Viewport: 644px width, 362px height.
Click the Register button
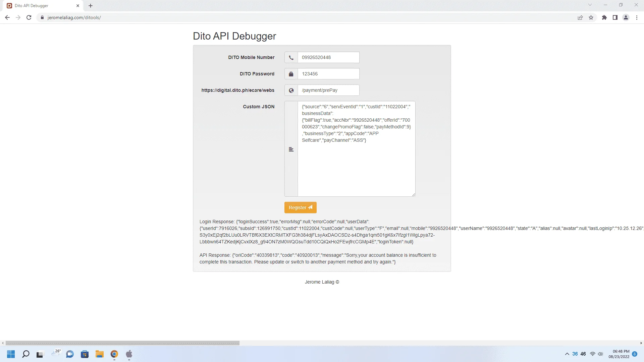coord(300,207)
